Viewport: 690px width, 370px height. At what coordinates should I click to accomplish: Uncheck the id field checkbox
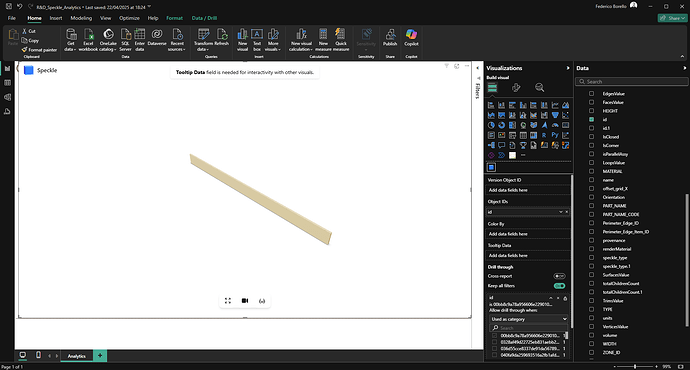click(x=591, y=119)
